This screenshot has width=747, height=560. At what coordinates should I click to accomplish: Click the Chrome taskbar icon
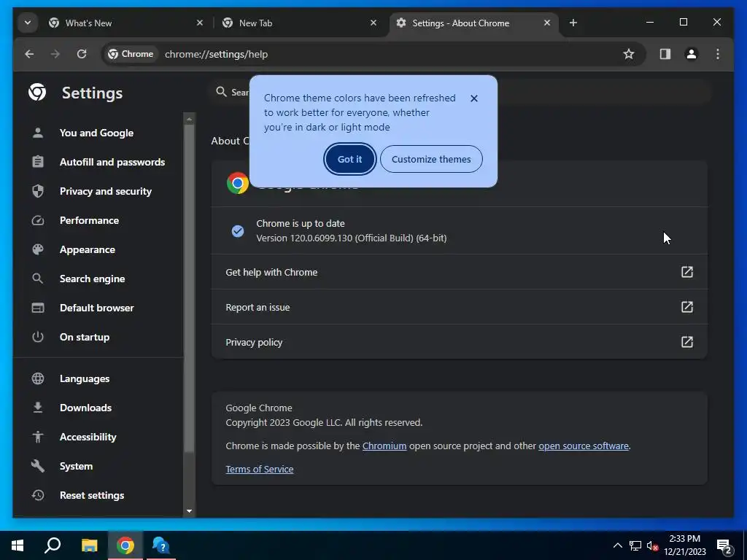125,545
